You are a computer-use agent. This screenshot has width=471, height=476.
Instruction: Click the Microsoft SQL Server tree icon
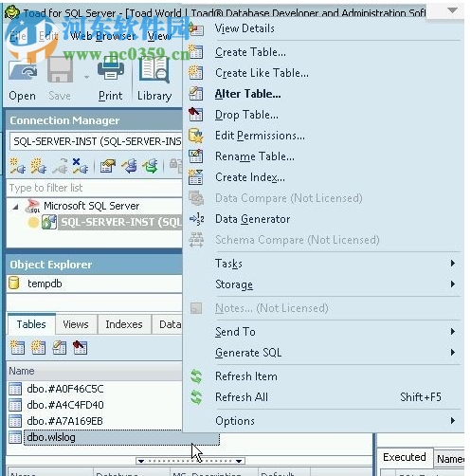click(x=33, y=206)
